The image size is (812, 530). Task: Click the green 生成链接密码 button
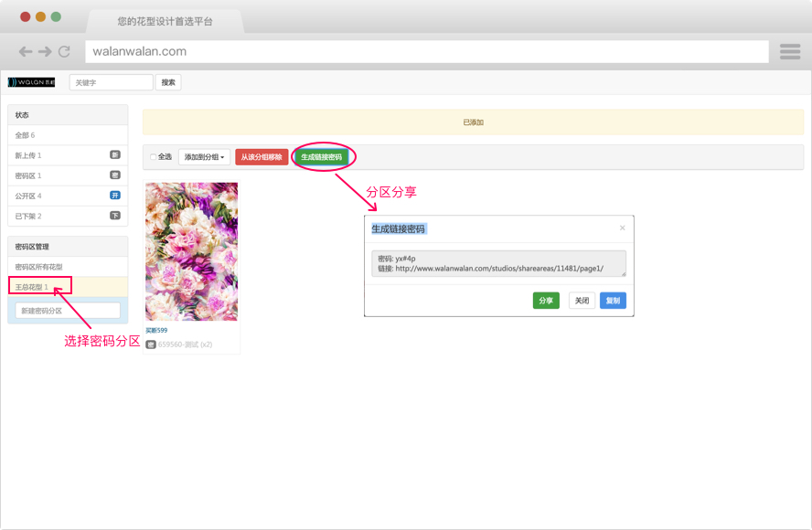point(321,157)
